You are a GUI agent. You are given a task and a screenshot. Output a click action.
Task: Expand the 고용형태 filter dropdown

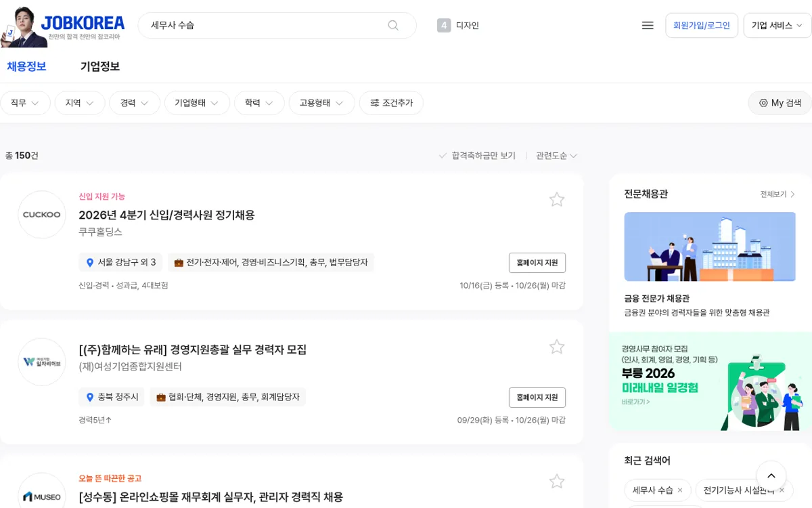pos(322,103)
